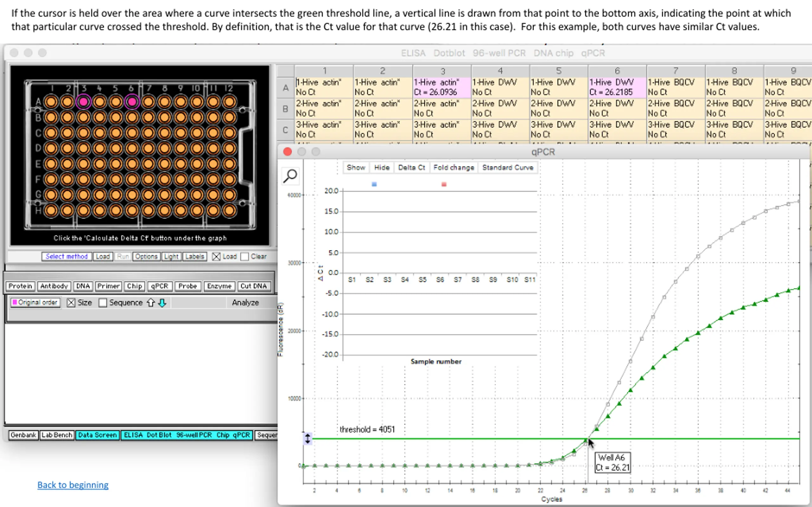Select magenta well A3 on plate
812x507 pixels.
tap(83, 102)
